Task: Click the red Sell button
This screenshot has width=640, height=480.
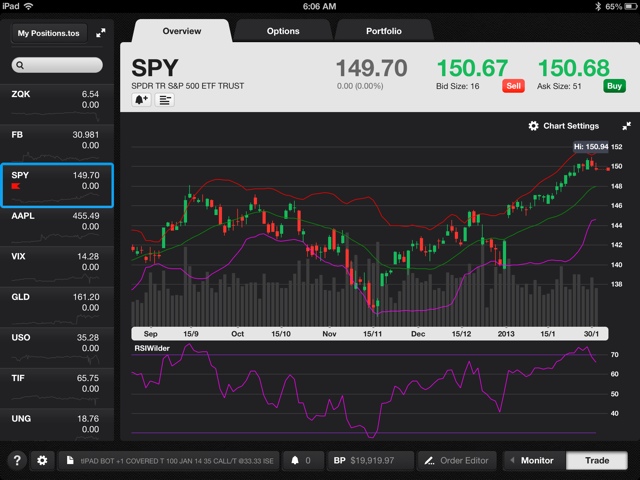Action: pos(513,86)
